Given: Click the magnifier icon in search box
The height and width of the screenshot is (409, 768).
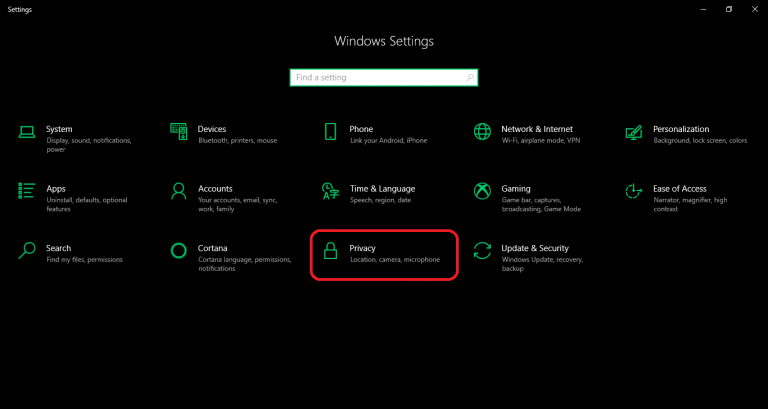Looking at the screenshot, I should pos(469,77).
